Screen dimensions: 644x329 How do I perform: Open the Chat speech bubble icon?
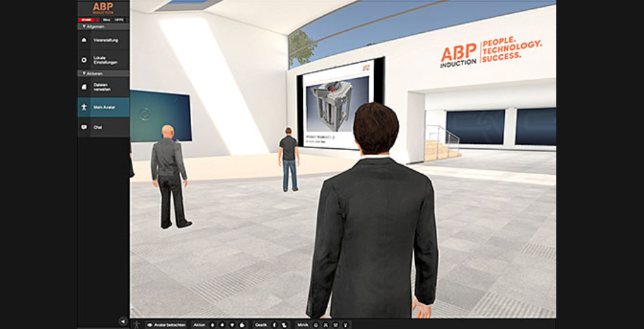pyautogui.click(x=84, y=127)
